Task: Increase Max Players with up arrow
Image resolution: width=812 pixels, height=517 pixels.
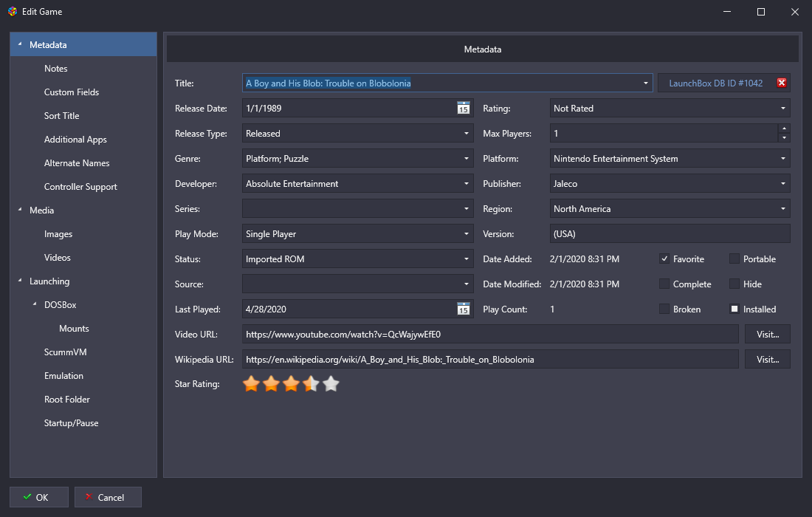Action: (784, 129)
